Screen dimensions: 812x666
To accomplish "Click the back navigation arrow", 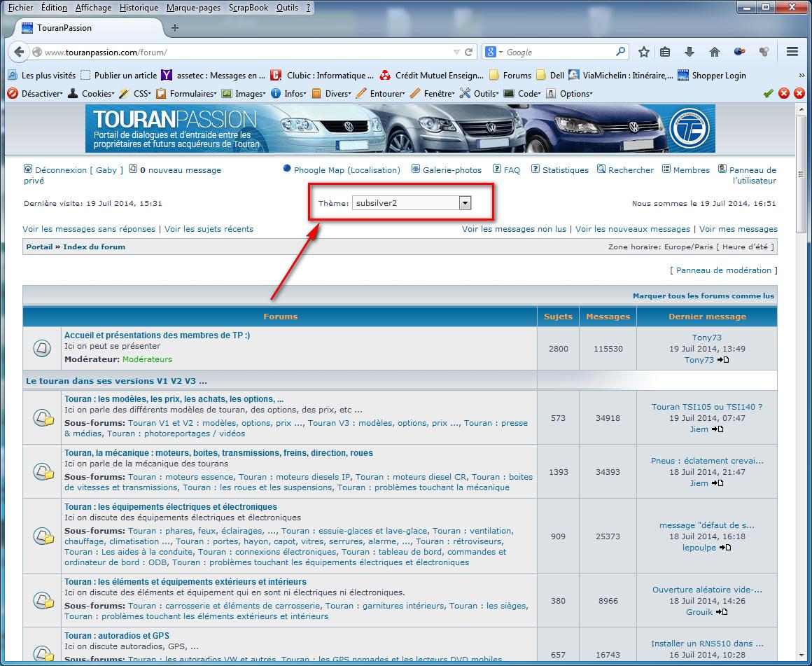I will click(x=20, y=52).
